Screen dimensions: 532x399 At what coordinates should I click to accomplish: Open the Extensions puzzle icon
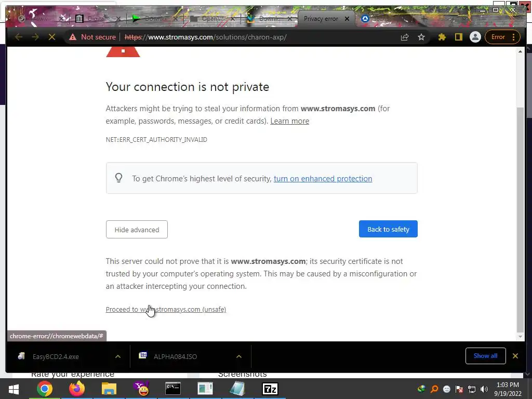point(442,37)
